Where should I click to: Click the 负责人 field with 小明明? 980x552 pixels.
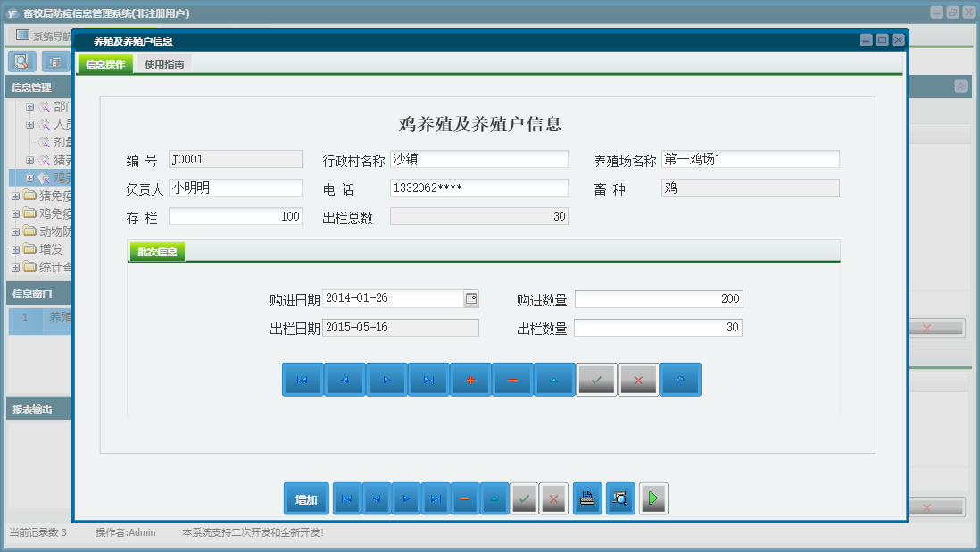(236, 188)
